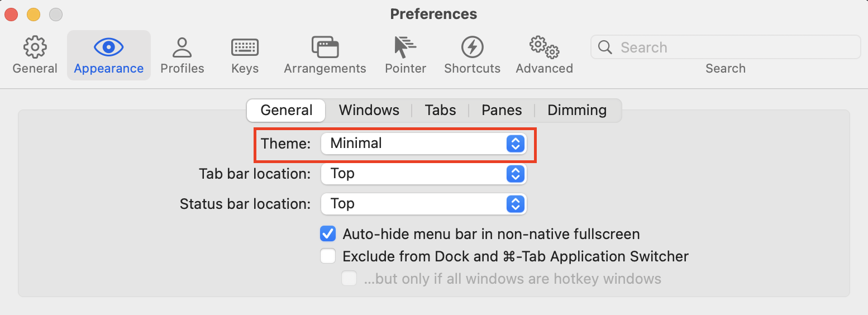The width and height of the screenshot is (868, 315).
Task: Open the General preferences gear icon
Action: point(35,48)
